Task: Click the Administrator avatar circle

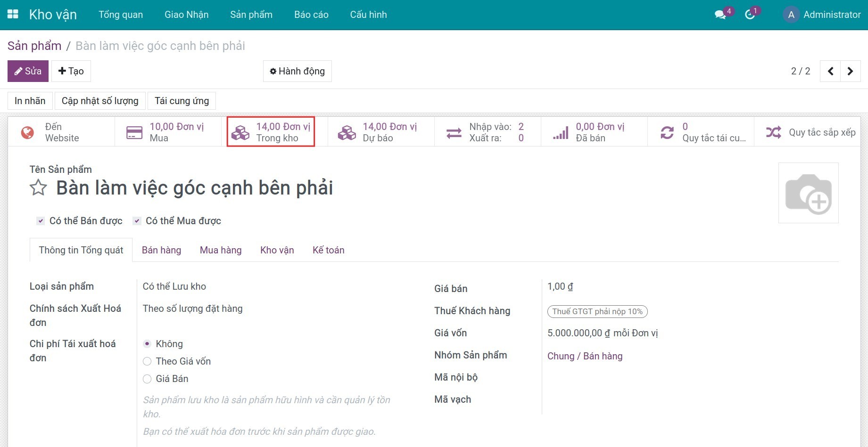Action: coord(791,15)
